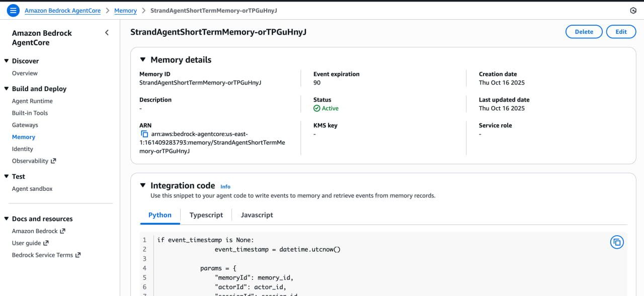Viewport: 644px width, 296px height.
Task: Collapse the sidebar with the chevron icon
Action: [107, 33]
